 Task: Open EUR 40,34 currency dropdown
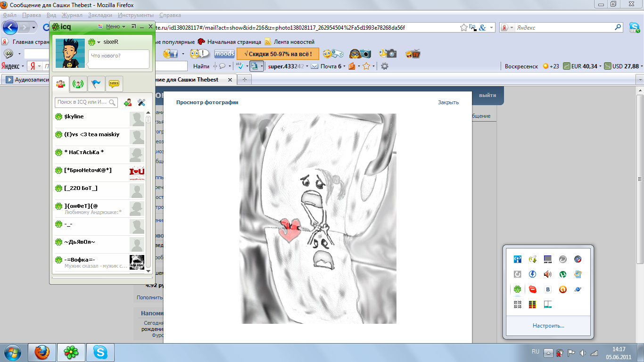tap(583, 66)
